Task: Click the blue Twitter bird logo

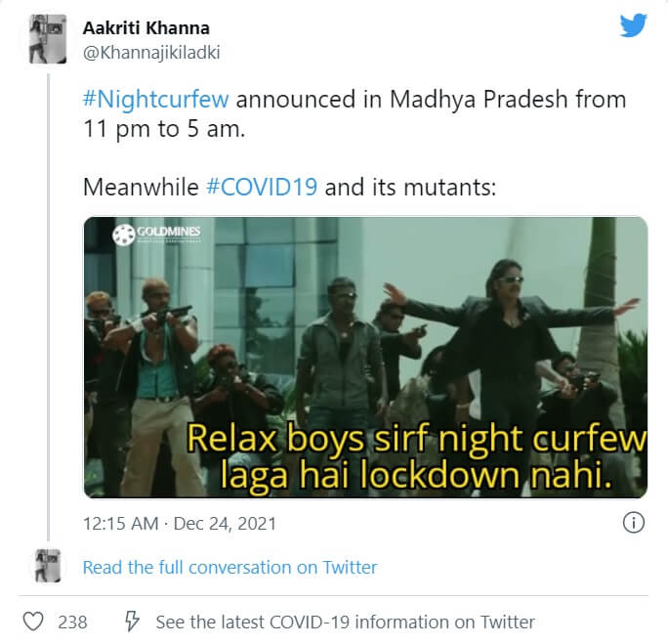Action: pyautogui.click(x=633, y=25)
